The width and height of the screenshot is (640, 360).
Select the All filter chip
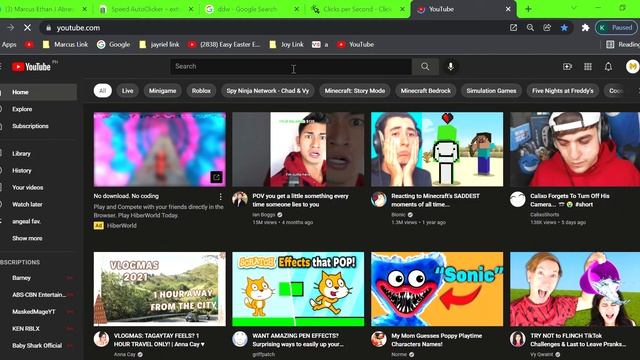click(x=102, y=91)
